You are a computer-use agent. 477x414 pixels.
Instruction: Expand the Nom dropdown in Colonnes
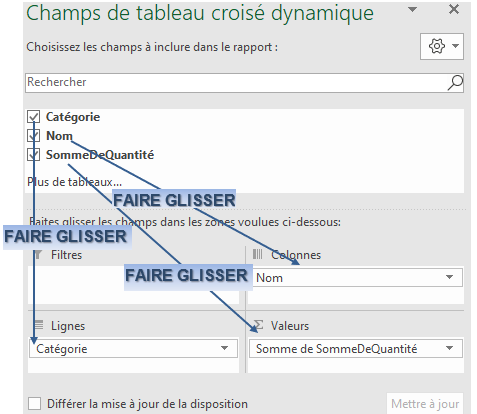coord(449,277)
